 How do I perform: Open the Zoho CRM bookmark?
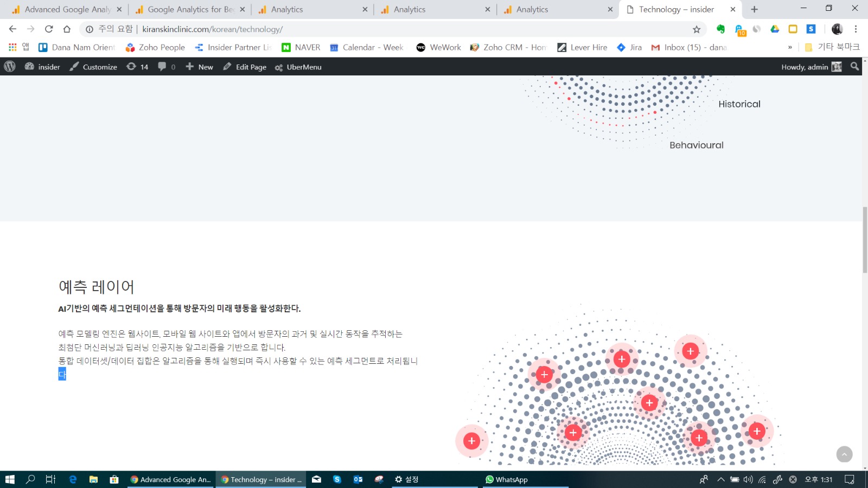[508, 47]
